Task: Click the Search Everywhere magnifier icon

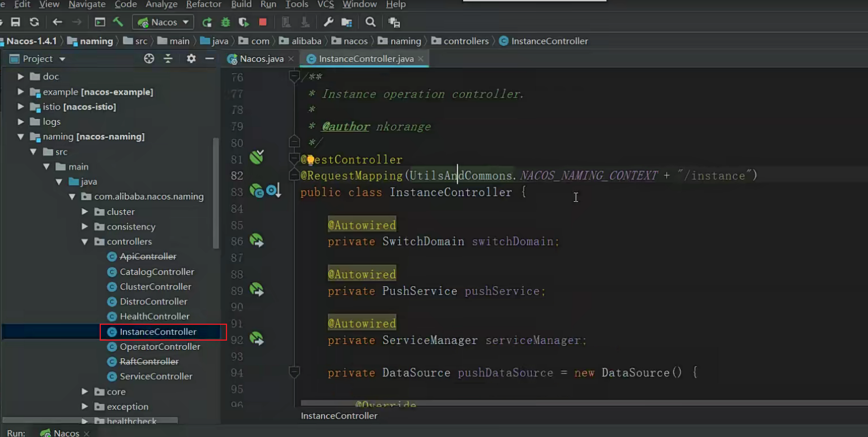Action: click(x=370, y=22)
